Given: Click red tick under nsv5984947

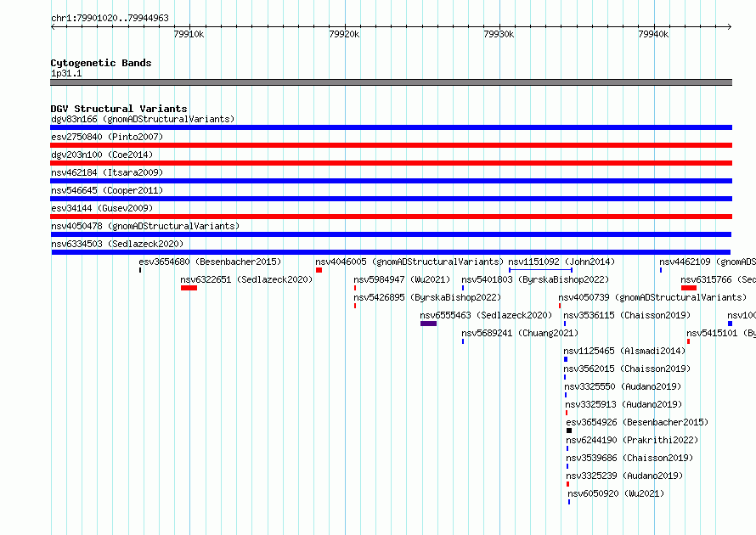Looking at the screenshot, I should 355,288.
